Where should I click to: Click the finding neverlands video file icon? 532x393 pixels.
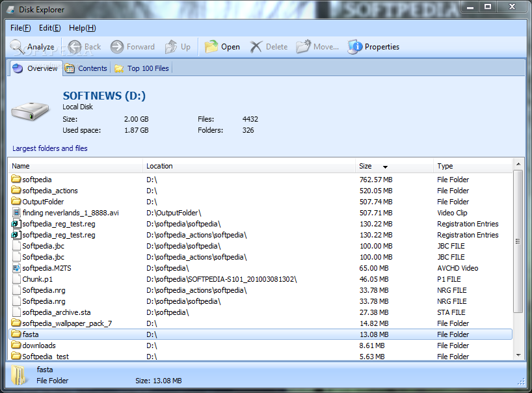(x=16, y=213)
